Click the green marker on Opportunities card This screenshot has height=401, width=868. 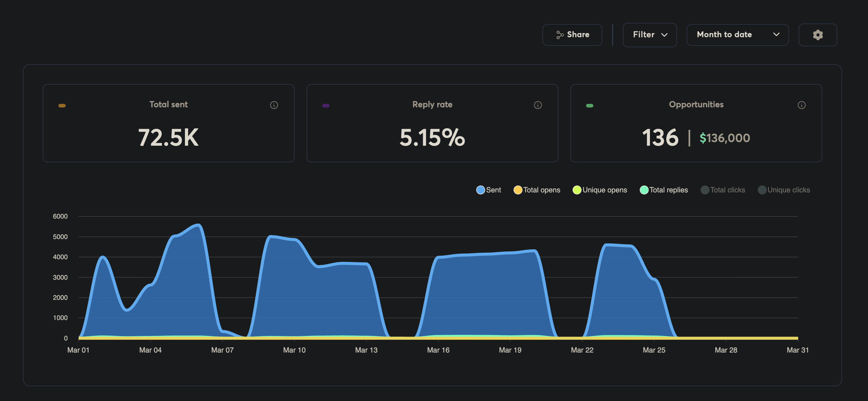590,106
